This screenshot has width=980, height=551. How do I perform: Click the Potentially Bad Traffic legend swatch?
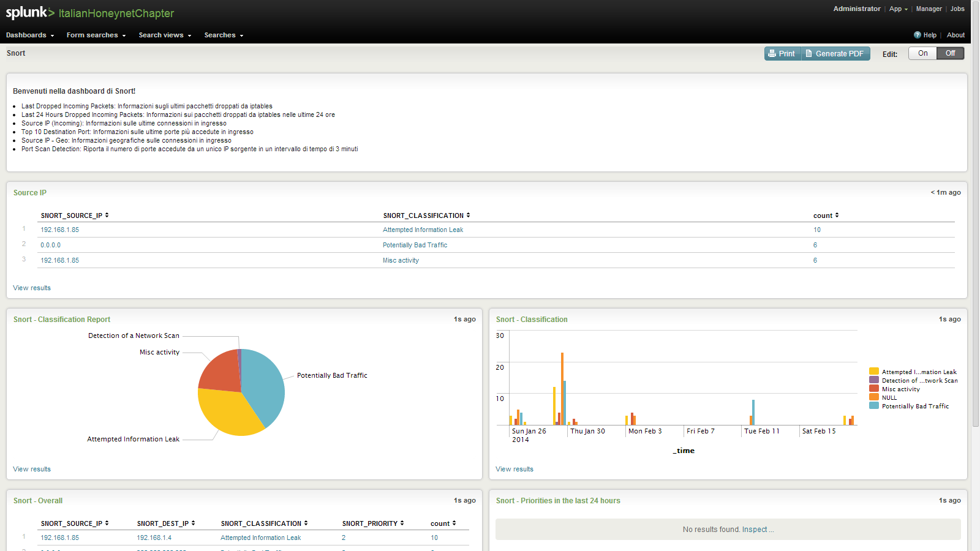874,405
